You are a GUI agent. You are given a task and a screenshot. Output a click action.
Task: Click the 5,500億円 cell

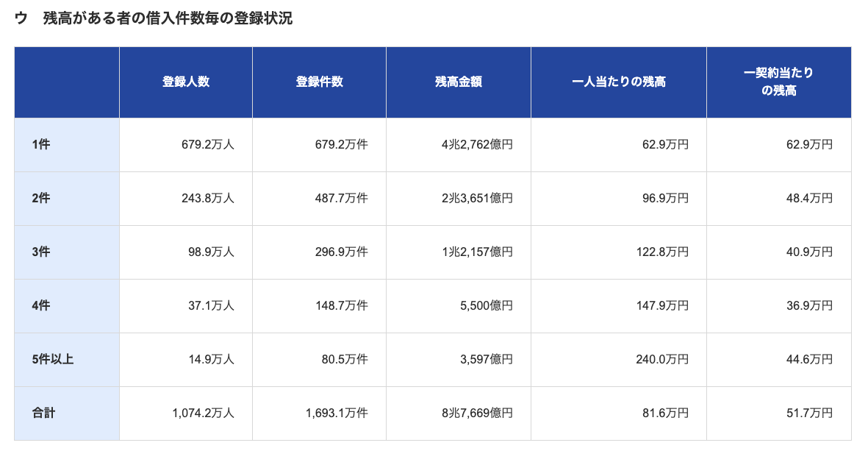click(x=459, y=306)
